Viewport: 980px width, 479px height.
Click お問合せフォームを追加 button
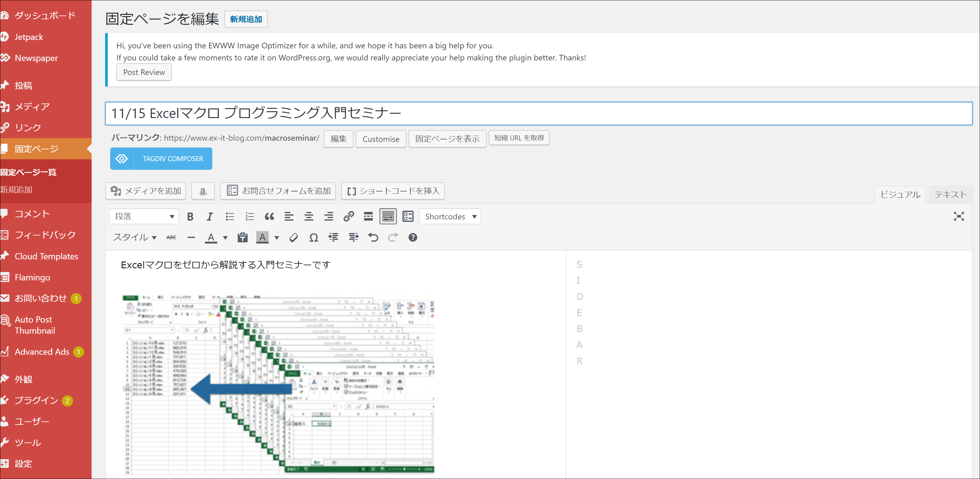[278, 191]
